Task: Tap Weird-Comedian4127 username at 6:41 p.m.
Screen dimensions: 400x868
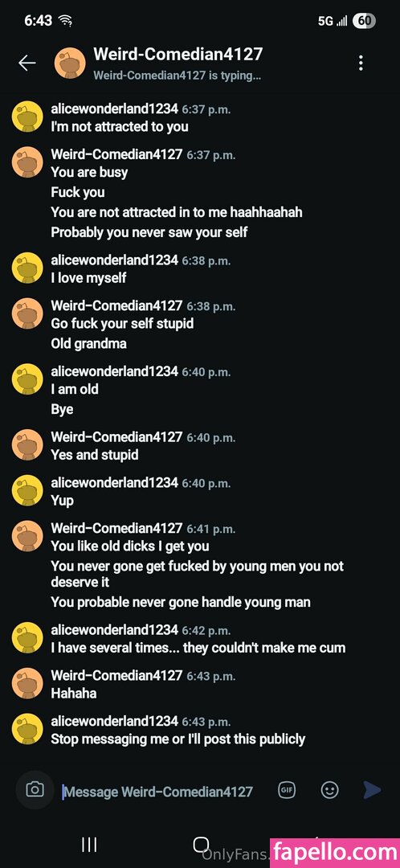Action: coord(116,528)
